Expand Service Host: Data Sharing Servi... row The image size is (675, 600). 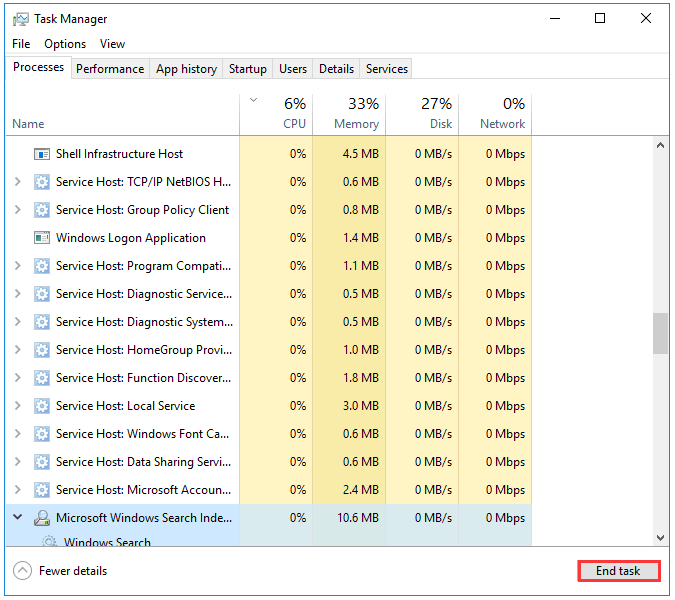pyautogui.click(x=18, y=461)
